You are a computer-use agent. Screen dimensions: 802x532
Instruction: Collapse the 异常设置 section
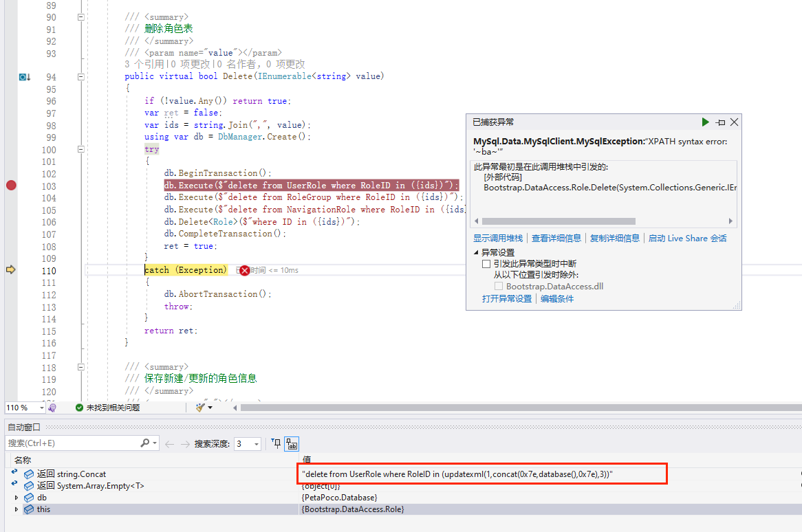tap(476, 252)
